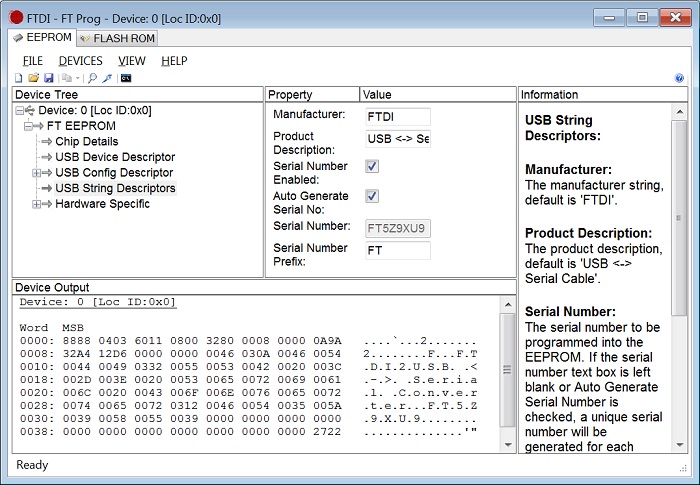This screenshot has height=485, width=700.
Task: Expand the Hardware Specific node
Action: tap(36, 204)
